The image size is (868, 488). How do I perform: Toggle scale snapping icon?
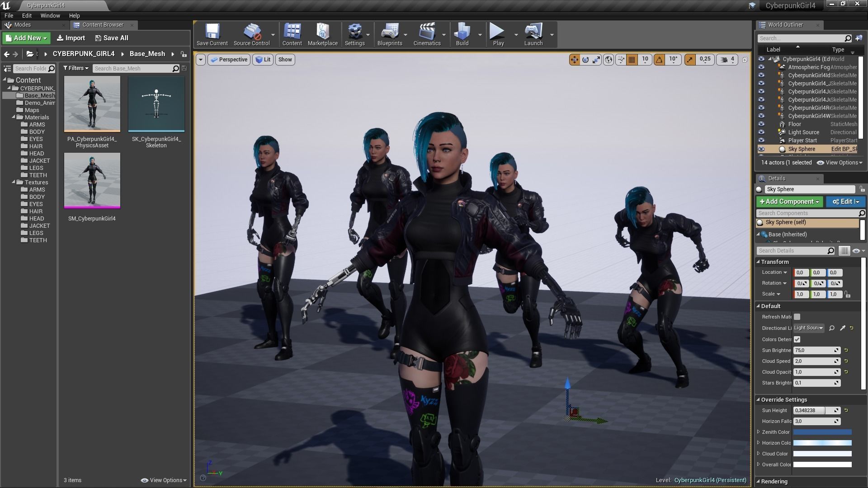[x=690, y=59]
